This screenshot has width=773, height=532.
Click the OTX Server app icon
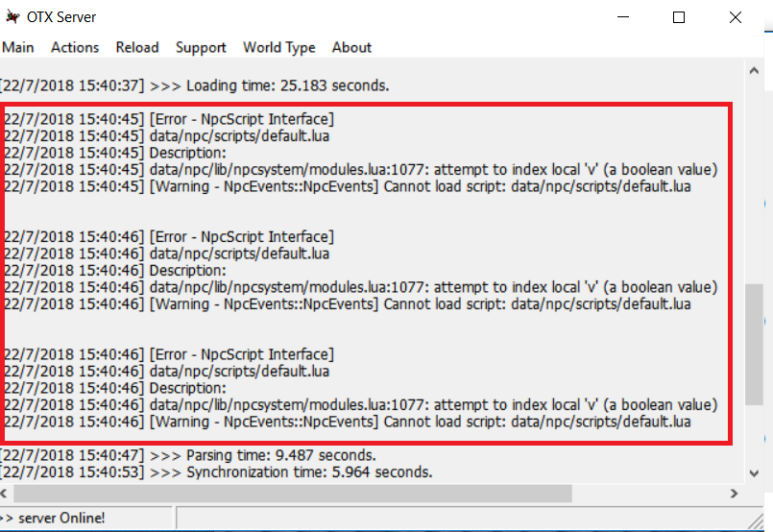click(12, 16)
